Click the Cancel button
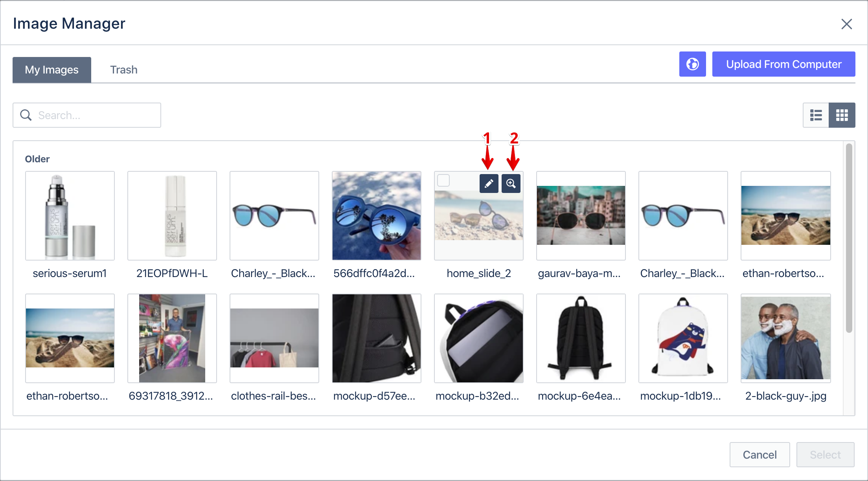Screen dimensions: 868x481 (x=759, y=455)
